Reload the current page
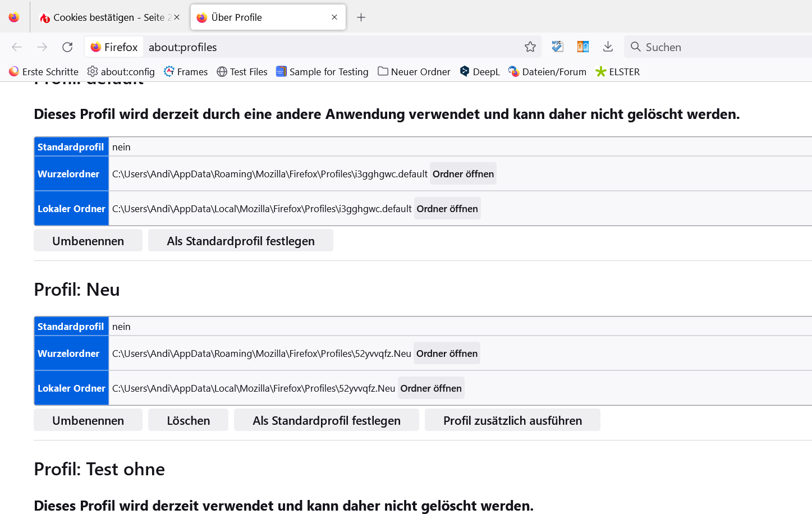812x514 pixels. [67, 47]
